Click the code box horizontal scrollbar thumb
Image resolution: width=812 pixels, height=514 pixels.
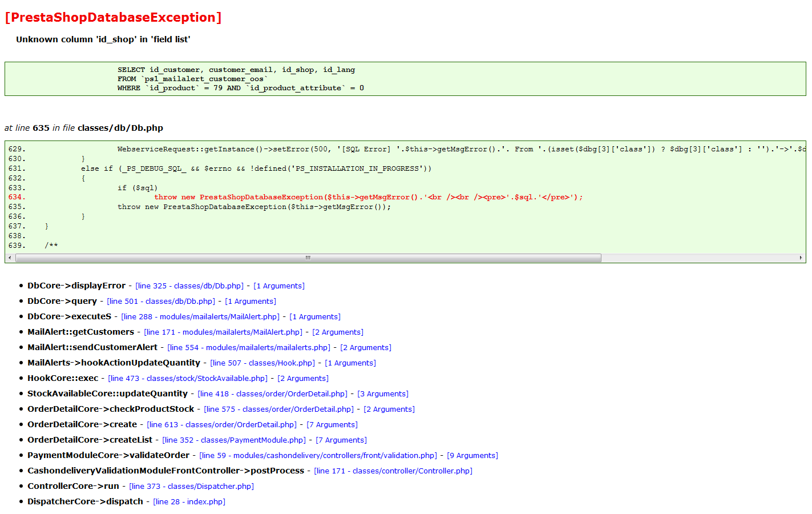click(x=308, y=258)
